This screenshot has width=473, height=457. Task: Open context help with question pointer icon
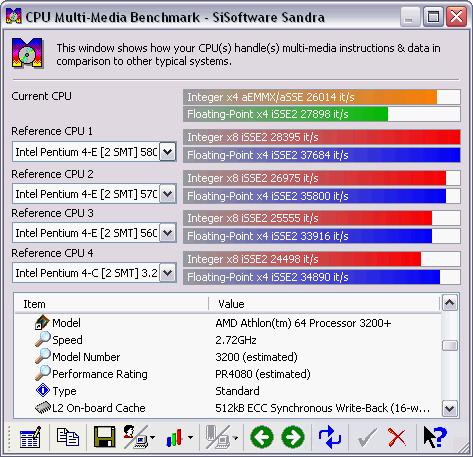(435, 437)
